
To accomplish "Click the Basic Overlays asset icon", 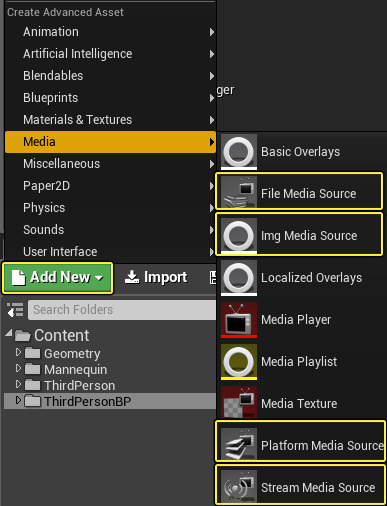I will point(239,152).
